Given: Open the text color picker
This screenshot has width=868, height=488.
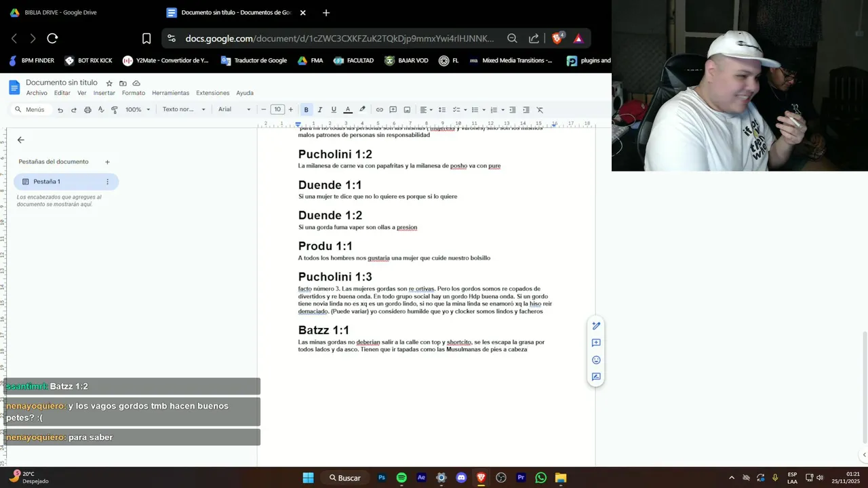Looking at the screenshot, I should pyautogui.click(x=348, y=110).
